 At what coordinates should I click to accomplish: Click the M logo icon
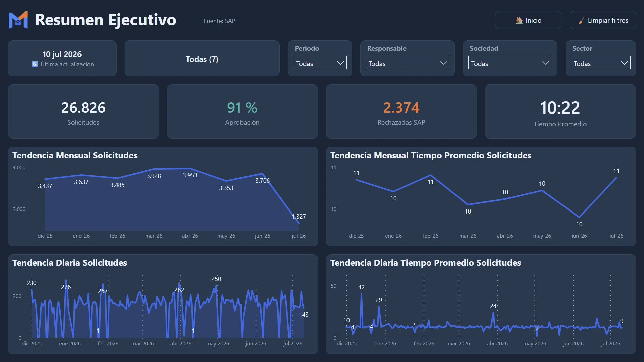pyautogui.click(x=18, y=20)
